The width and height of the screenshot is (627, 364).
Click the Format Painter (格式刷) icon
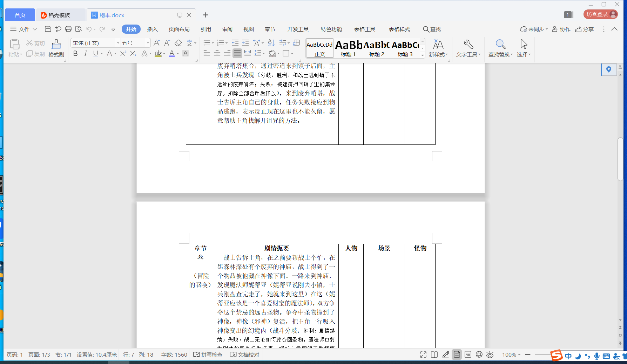pos(56,48)
